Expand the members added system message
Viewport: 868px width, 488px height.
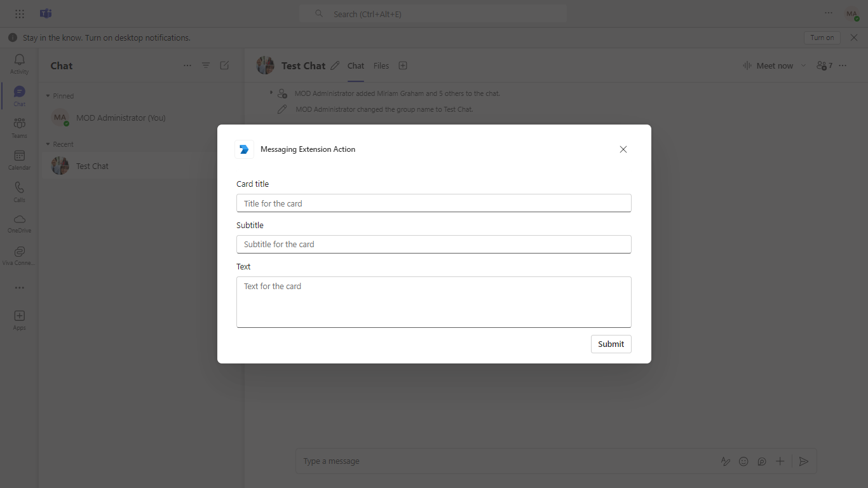[x=271, y=93]
